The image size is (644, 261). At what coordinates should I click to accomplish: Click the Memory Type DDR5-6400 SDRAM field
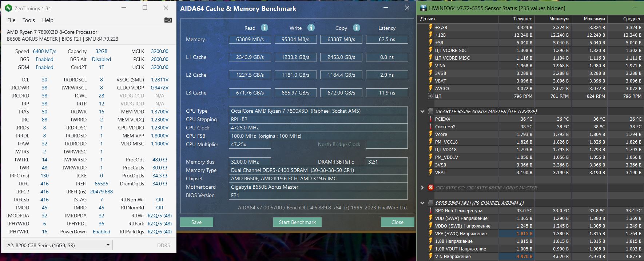(318, 170)
